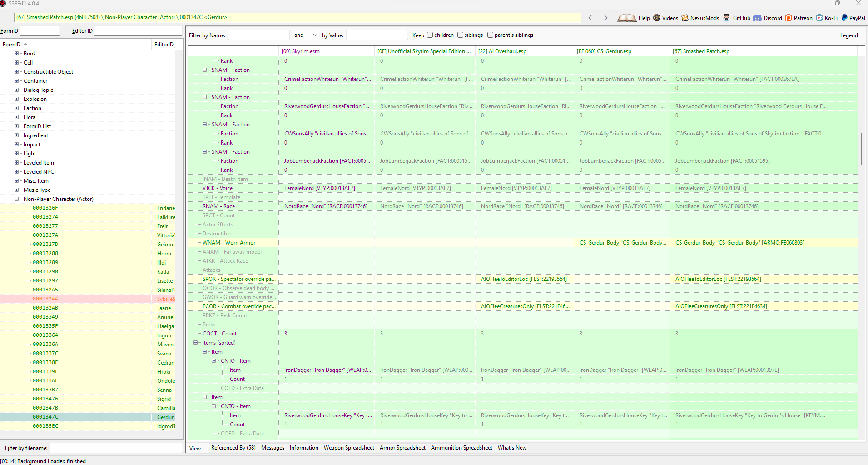
Task: Open the Ammunition Spreadsheet tab
Action: (x=461, y=448)
